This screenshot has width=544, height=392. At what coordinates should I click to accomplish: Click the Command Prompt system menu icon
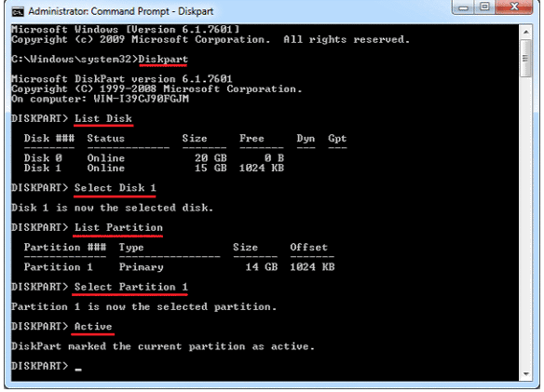[x=18, y=12]
